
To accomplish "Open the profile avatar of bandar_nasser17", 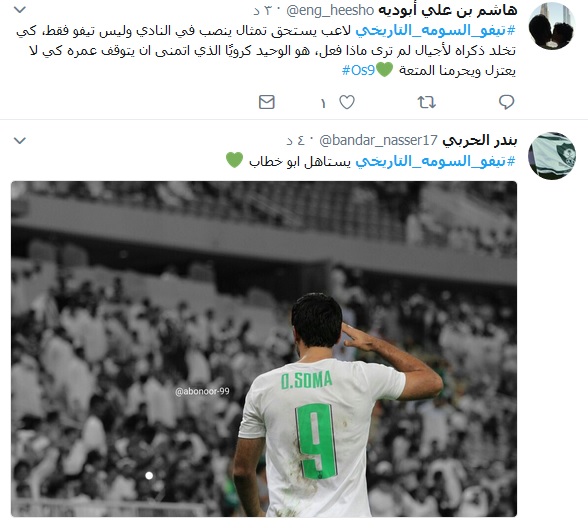I will (x=552, y=156).
